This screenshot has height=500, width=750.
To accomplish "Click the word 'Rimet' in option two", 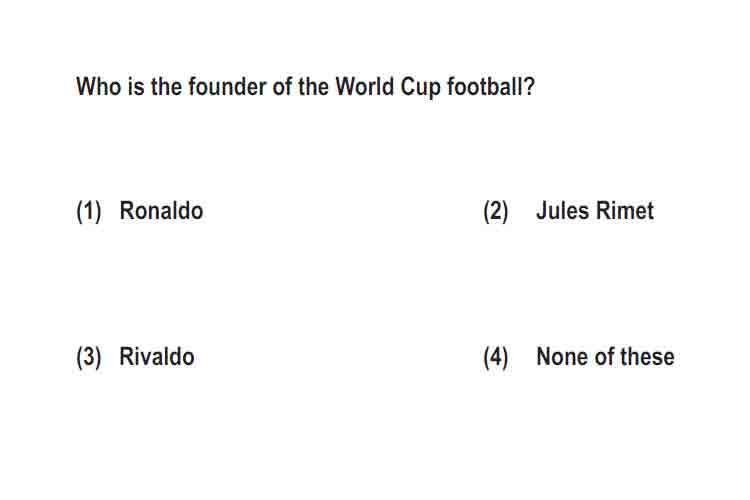I will click(x=625, y=211).
